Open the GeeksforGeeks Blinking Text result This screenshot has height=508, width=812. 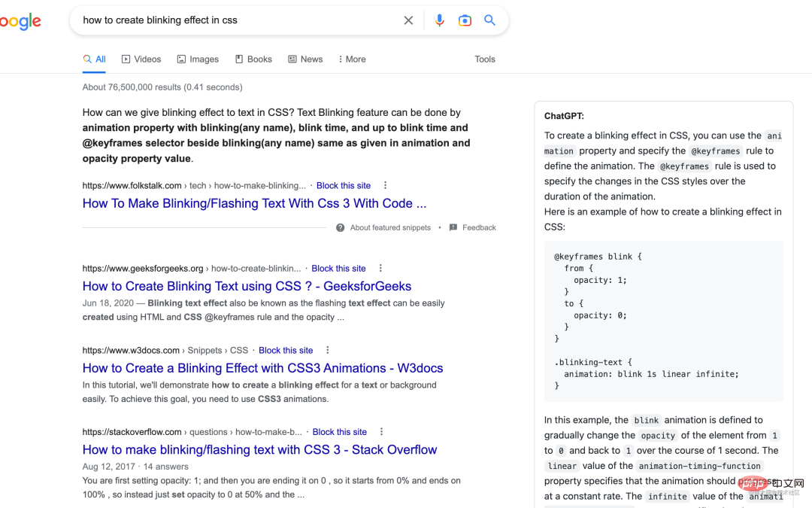pyautogui.click(x=247, y=286)
